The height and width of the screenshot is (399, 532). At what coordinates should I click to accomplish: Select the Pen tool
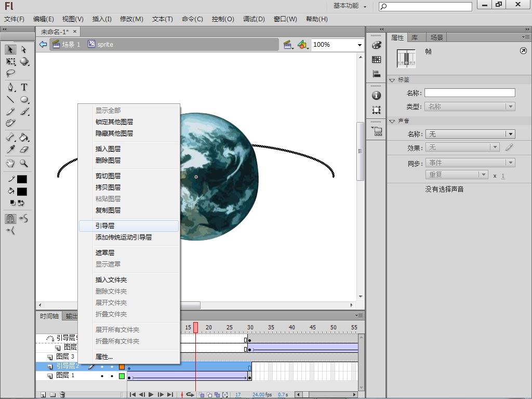click(x=10, y=87)
